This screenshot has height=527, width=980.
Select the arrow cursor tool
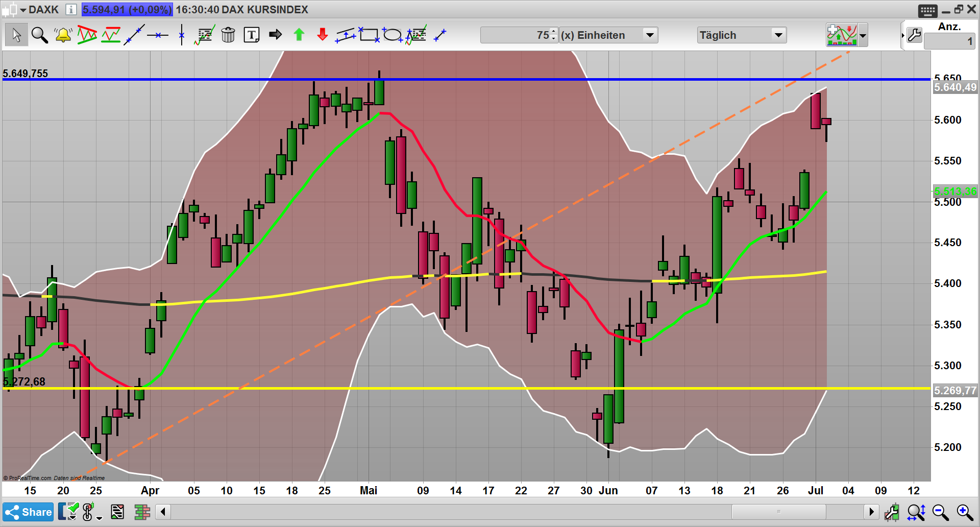pos(16,35)
